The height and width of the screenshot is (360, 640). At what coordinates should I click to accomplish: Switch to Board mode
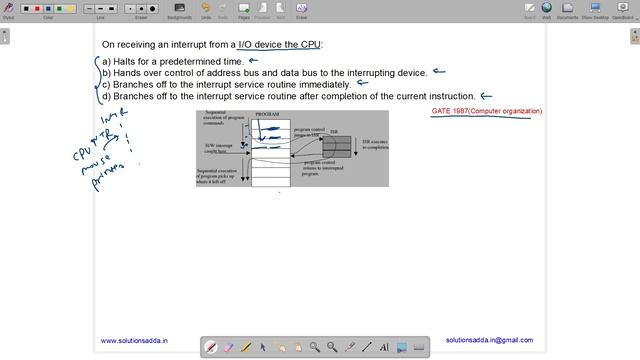(x=530, y=10)
